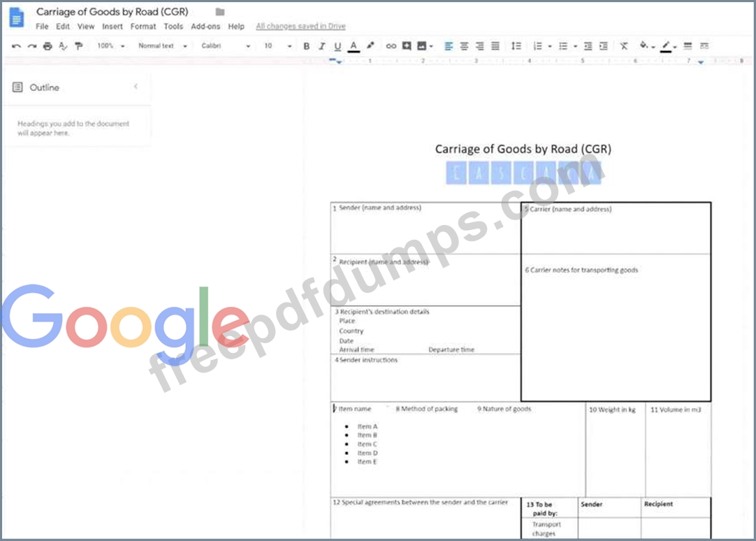Expand bulleted list style dropdown arrow

pyautogui.click(x=575, y=46)
